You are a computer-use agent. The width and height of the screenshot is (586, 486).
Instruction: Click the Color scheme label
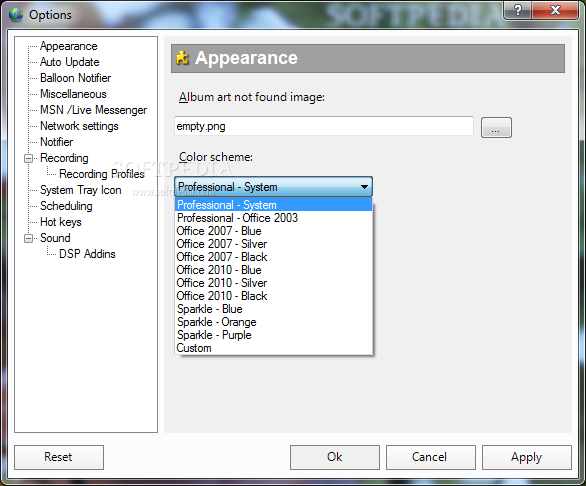click(x=216, y=157)
